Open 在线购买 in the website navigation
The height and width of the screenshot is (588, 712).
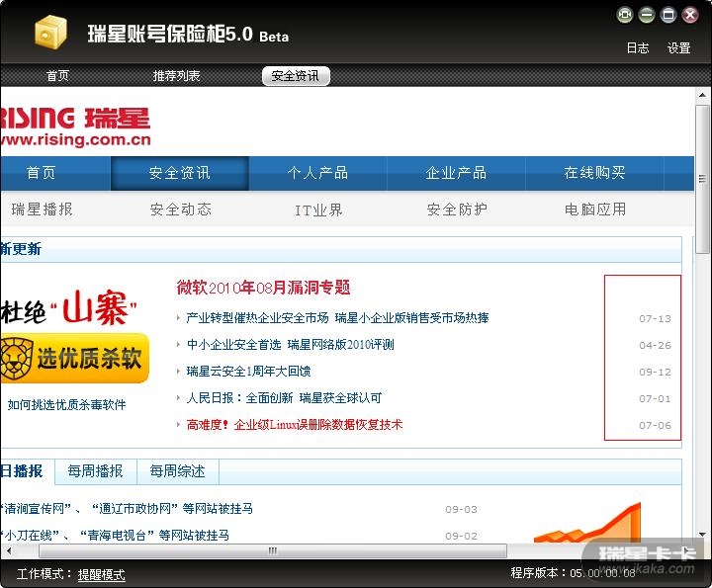595,173
